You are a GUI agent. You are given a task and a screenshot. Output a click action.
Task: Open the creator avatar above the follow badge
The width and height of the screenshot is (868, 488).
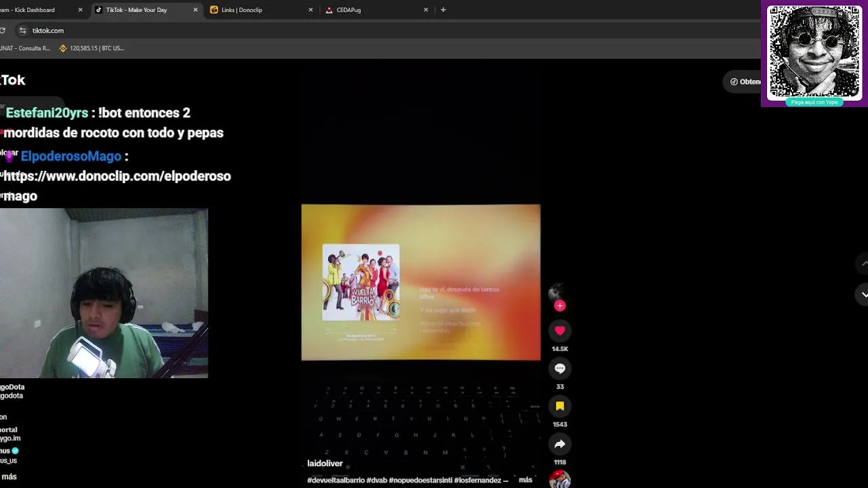pos(556,293)
